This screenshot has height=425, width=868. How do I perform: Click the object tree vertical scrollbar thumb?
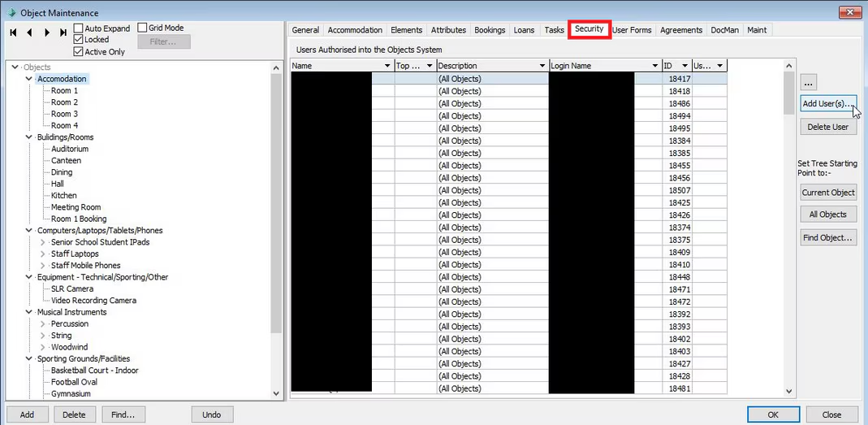point(276,202)
